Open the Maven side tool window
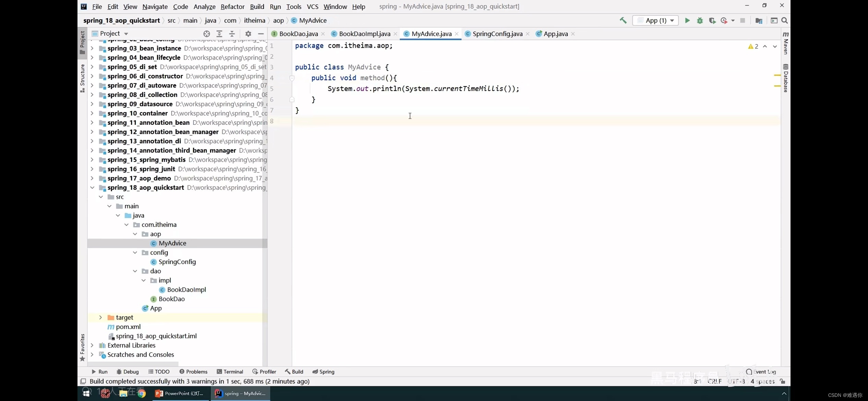Image resolution: width=868 pixels, height=401 pixels. coord(786,42)
